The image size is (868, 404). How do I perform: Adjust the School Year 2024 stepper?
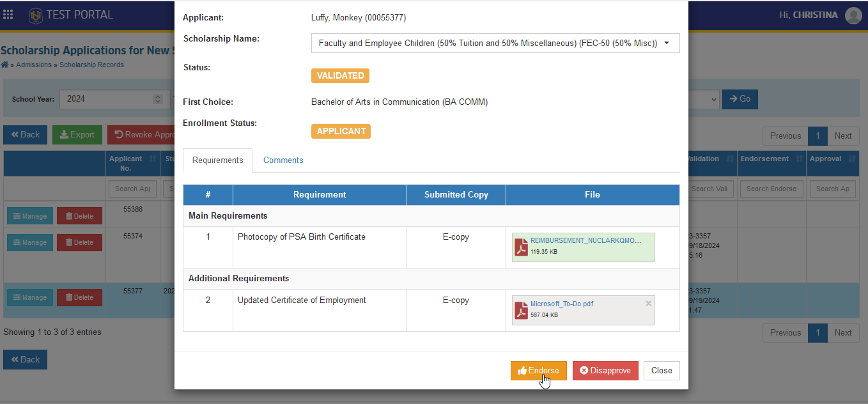(x=158, y=99)
